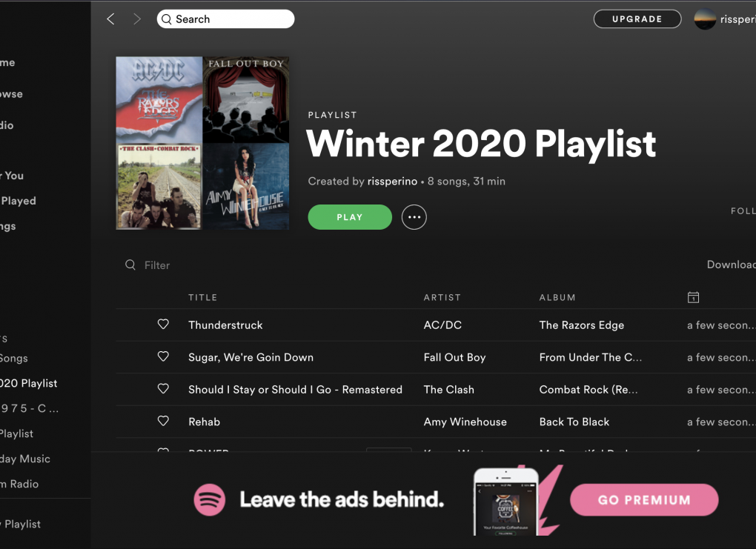Open the For You sidebar item

12,176
